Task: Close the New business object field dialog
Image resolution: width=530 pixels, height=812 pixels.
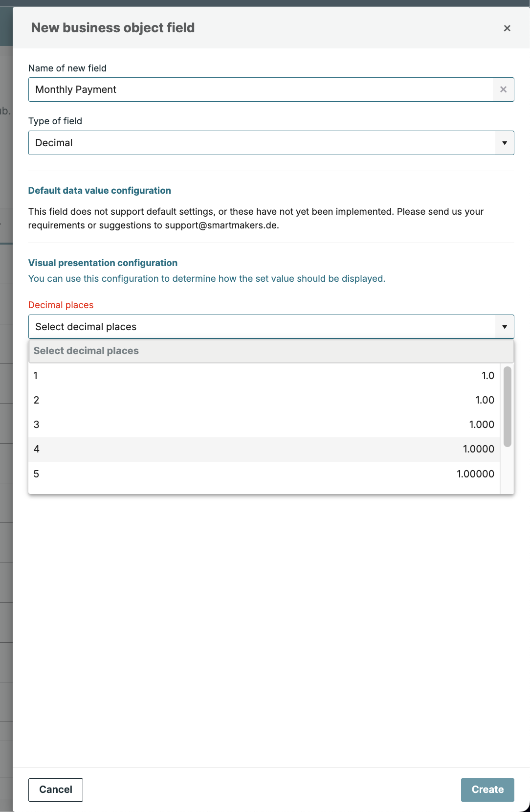Action: pos(507,28)
